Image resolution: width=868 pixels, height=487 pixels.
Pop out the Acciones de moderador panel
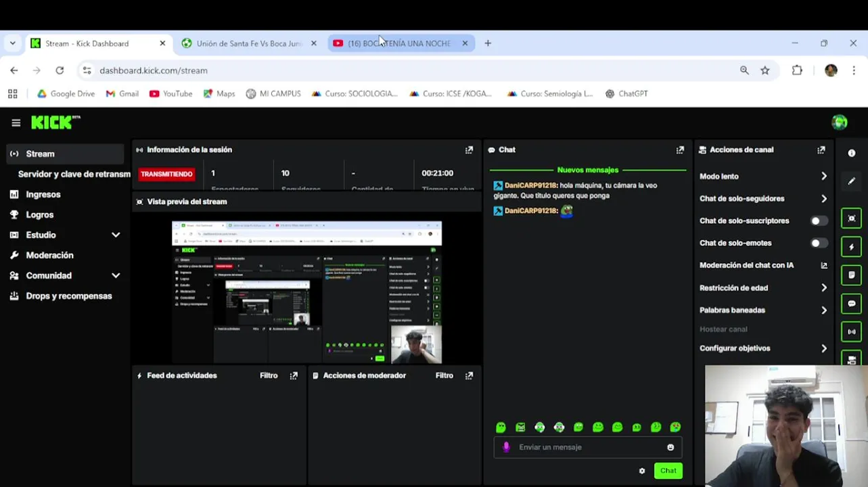[x=469, y=375]
